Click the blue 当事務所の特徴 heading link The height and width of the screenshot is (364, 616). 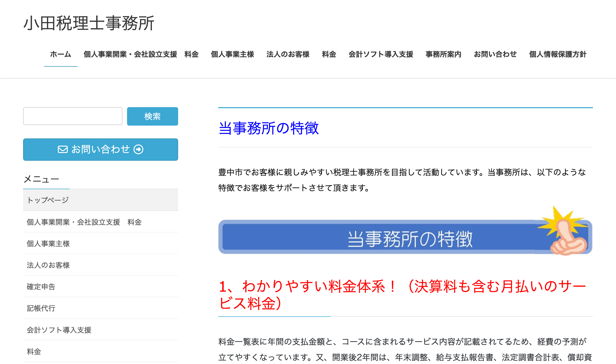point(268,128)
